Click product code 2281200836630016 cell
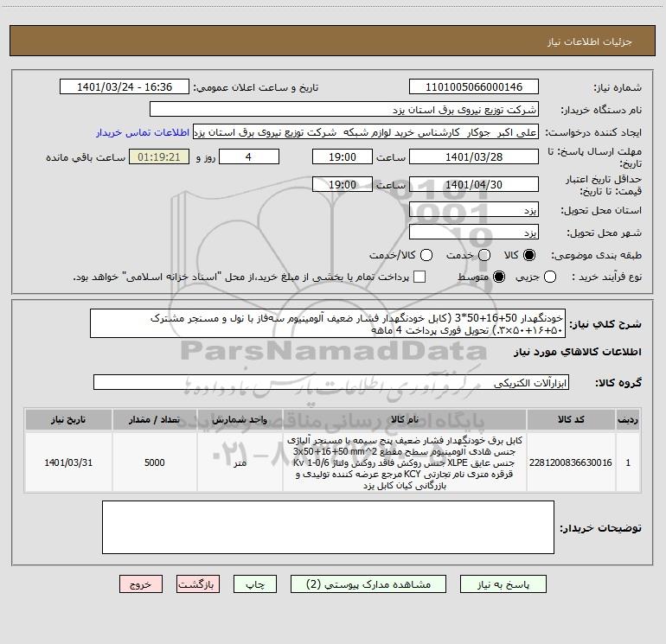The height and width of the screenshot is (644, 666). pos(571,462)
